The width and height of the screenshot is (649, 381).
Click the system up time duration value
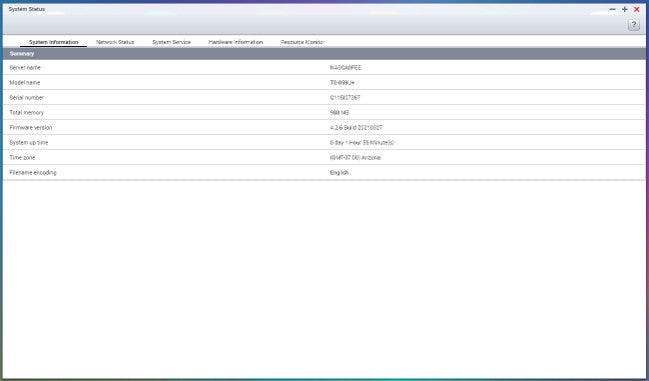pyautogui.click(x=362, y=143)
